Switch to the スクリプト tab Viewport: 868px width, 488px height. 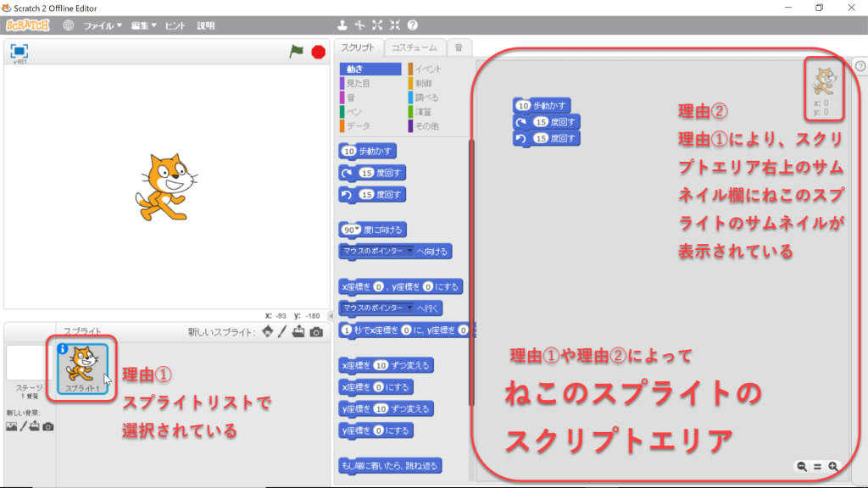point(358,47)
